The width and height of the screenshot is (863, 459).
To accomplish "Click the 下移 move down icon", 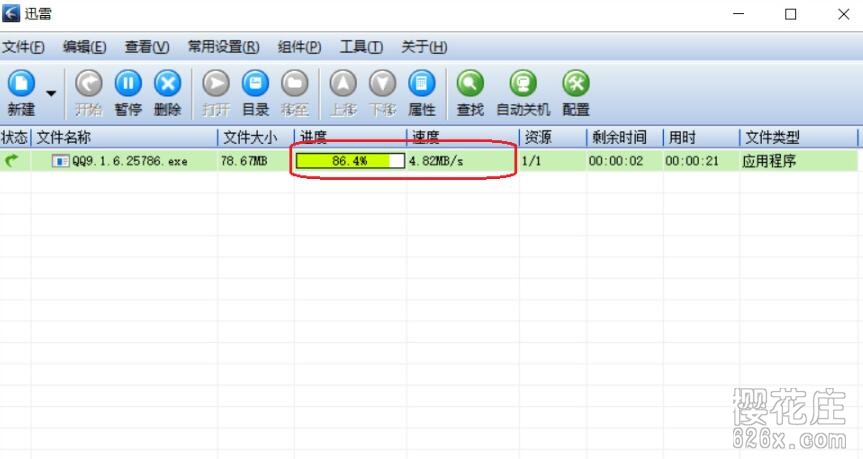I will pyautogui.click(x=383, y=84).
